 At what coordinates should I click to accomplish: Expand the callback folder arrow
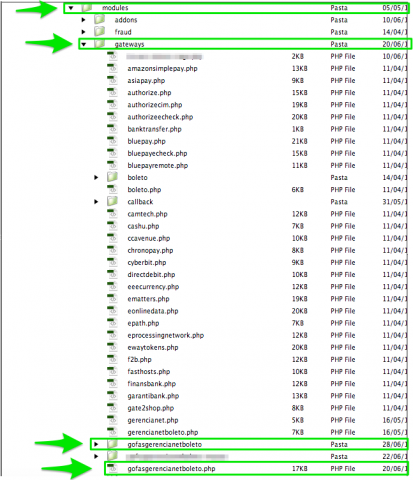point(96,202)
